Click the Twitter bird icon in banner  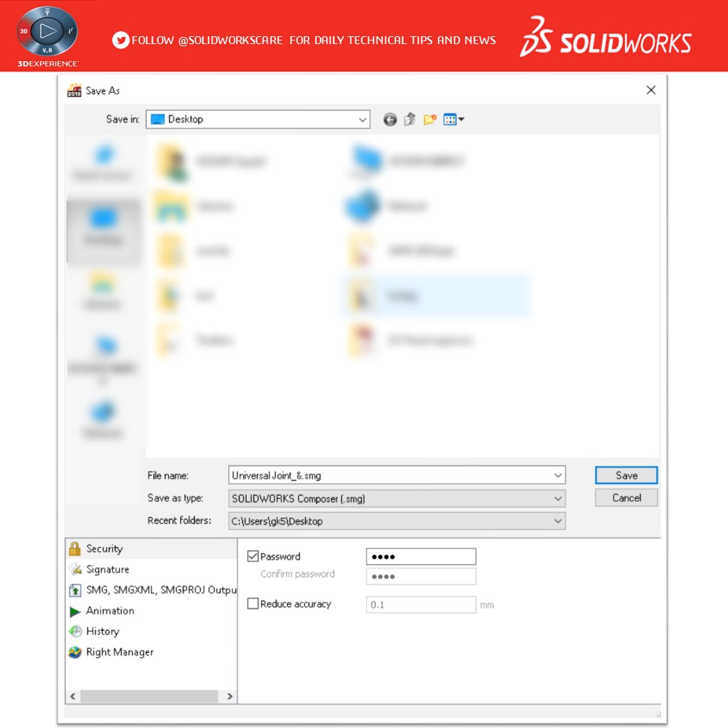[121, 41]
